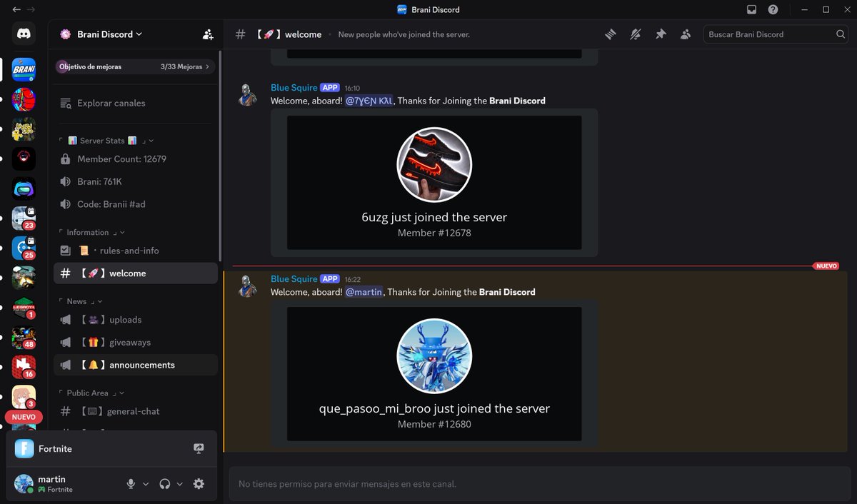Collapse the News category
The width and height of the screenshot is (857, 504).
[x=81, y=301]
